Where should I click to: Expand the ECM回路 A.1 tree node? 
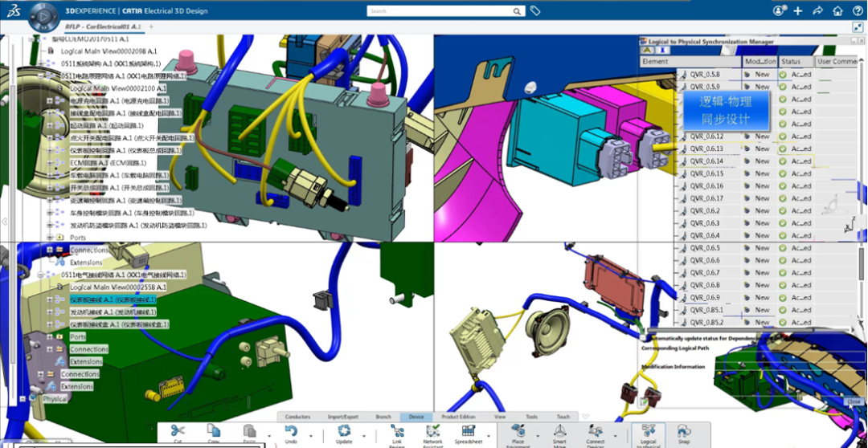50,163
